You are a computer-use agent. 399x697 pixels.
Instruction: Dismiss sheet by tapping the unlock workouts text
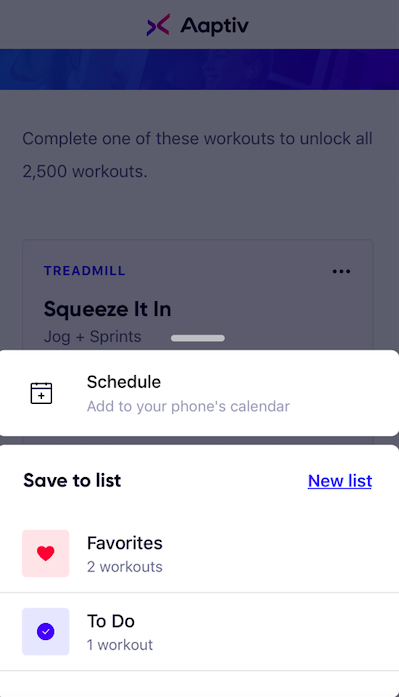(x=197, y=155)
